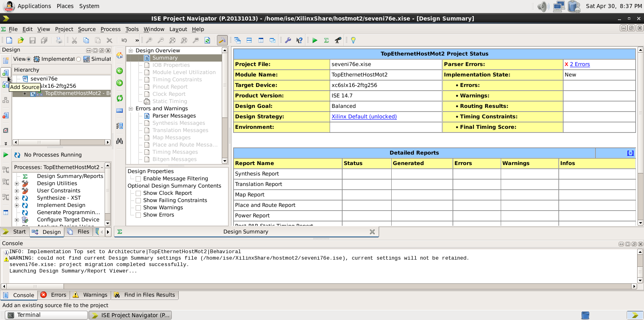Click the tile windows vertically toolbar icon
Screen dimensions: 644x320
[261, 40]
